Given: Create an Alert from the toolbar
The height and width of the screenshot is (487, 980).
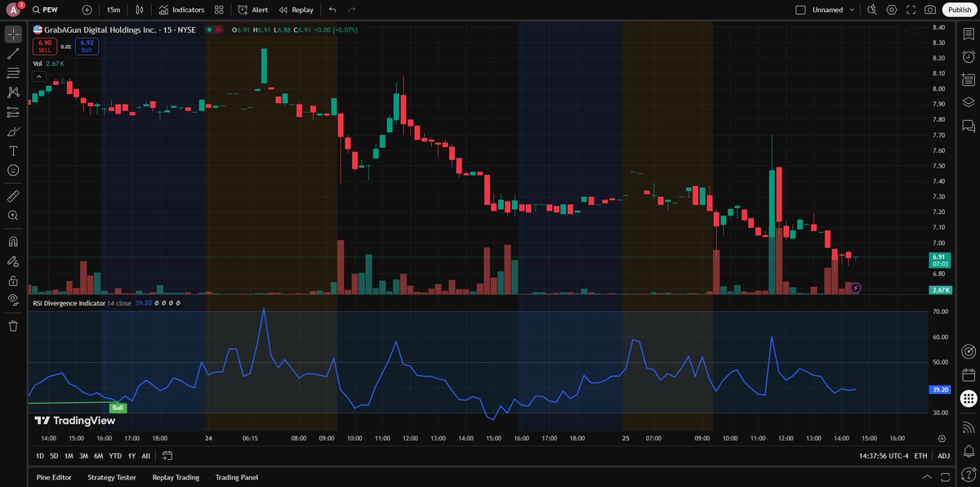Looking at the screenshot, I should pos(253,10).
